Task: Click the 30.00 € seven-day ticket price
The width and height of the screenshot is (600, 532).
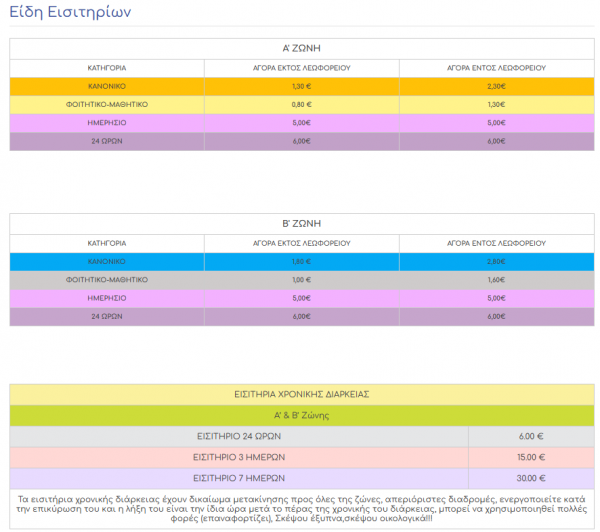Action: click(x=531, y=479)
